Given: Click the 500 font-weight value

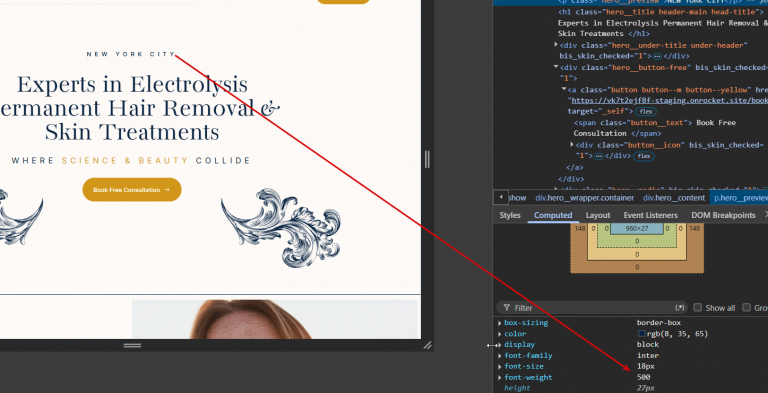Looking at the screenshot, I should coord(644,377).
